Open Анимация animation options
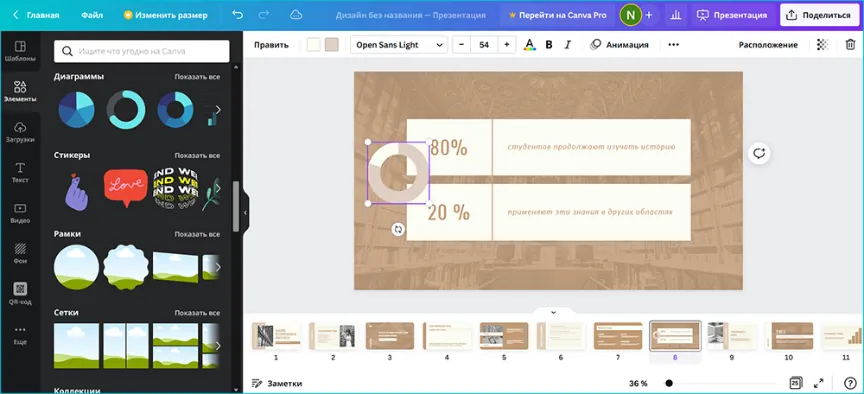 tap(619, 45)
